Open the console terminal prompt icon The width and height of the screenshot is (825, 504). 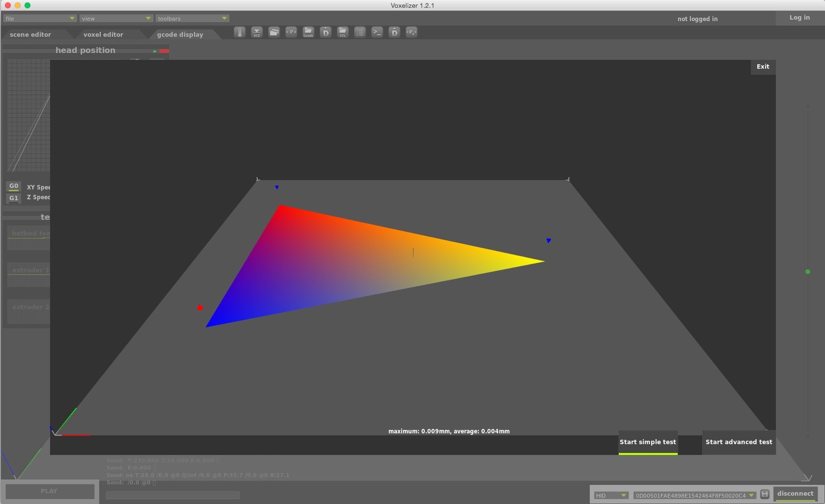tap(377, 32)
